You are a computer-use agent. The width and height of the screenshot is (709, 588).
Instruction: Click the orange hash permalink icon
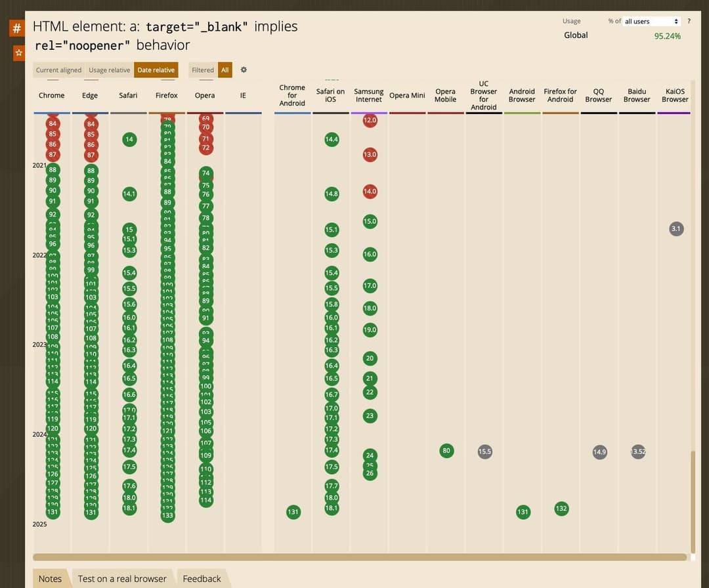pos(16,28)
